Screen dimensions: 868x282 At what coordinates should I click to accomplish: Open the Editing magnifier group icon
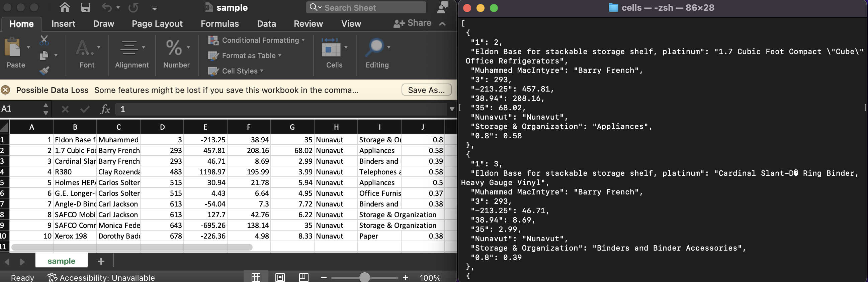tap(376, 47)
